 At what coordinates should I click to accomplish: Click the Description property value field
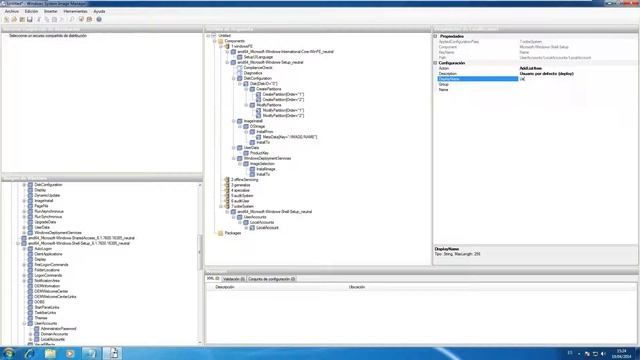(x=577, y=73)
